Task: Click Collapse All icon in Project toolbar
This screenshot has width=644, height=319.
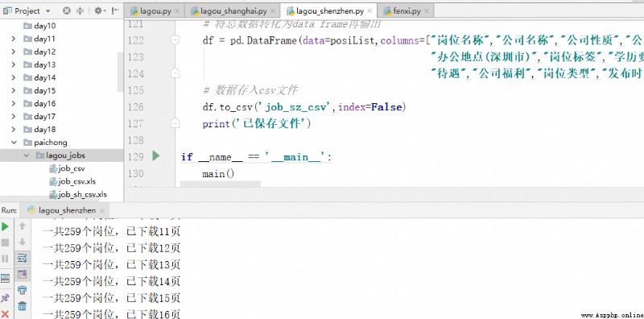Action: click(x=80, y=11)
